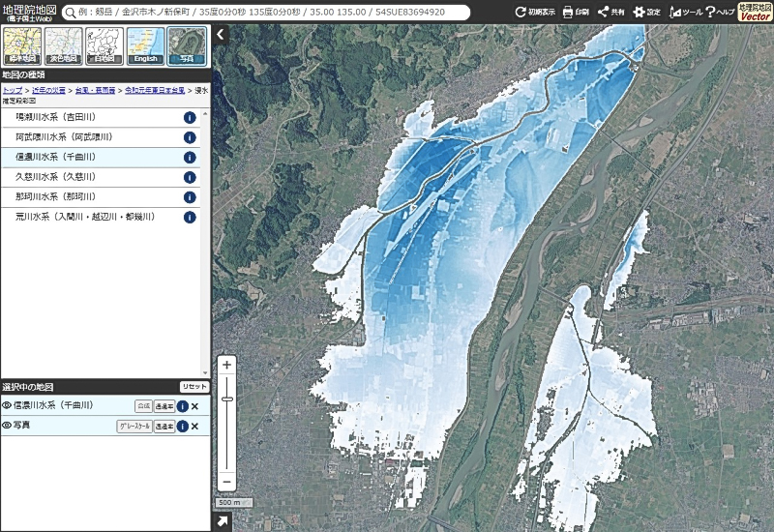This screenshot has width=774, height=532.
Task: Toggle visibility eye of selected 写真 layer
Action: [x=7, y=425]
